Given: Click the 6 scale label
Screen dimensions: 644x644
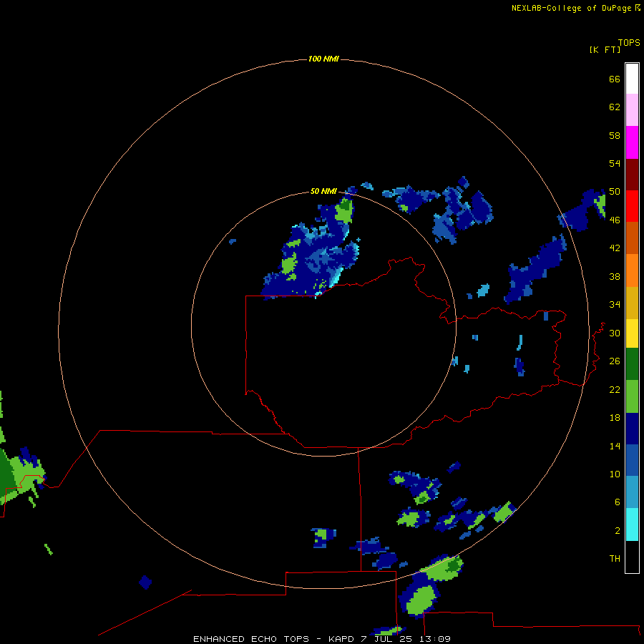Looking at the screenshot, I should click(618, 502).
